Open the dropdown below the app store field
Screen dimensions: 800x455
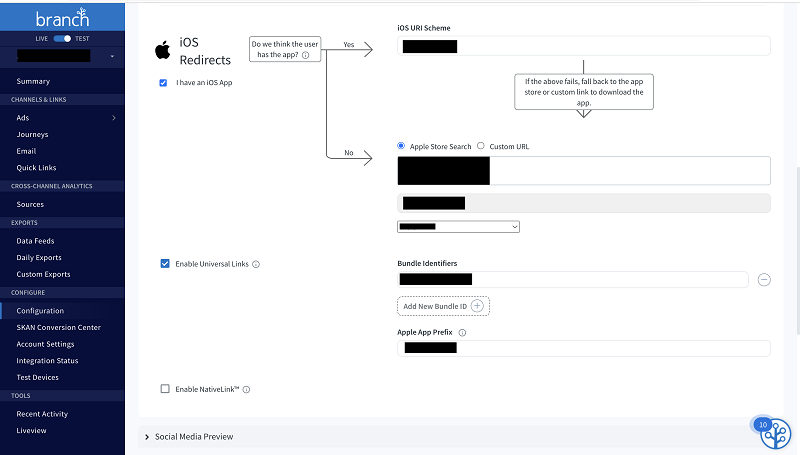458,226
